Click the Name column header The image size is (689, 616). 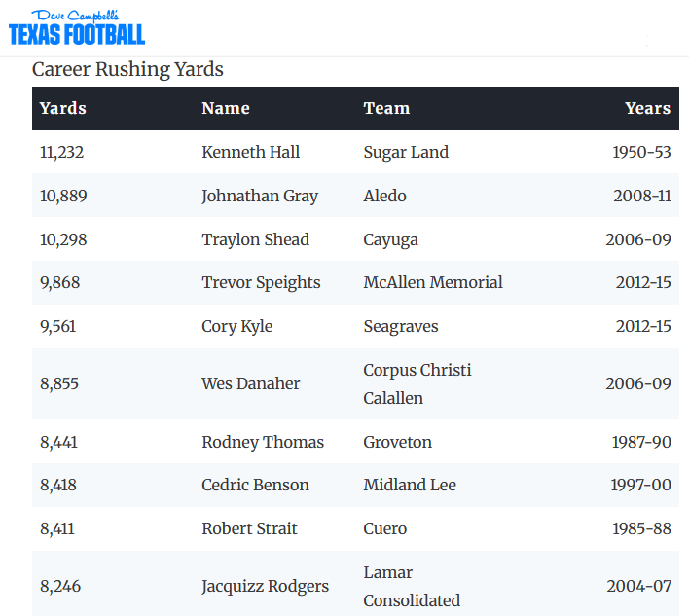[x=226, y=108]
